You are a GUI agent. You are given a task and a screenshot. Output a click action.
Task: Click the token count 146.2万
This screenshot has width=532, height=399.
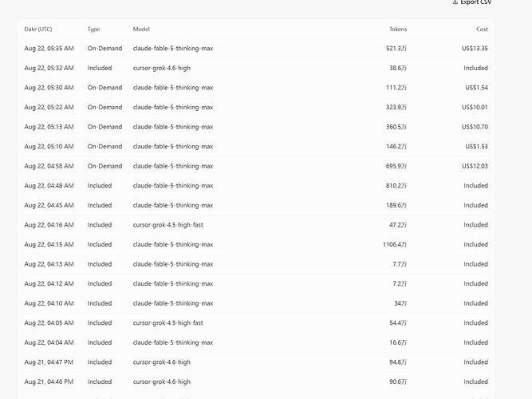click(x=396, y=147)
